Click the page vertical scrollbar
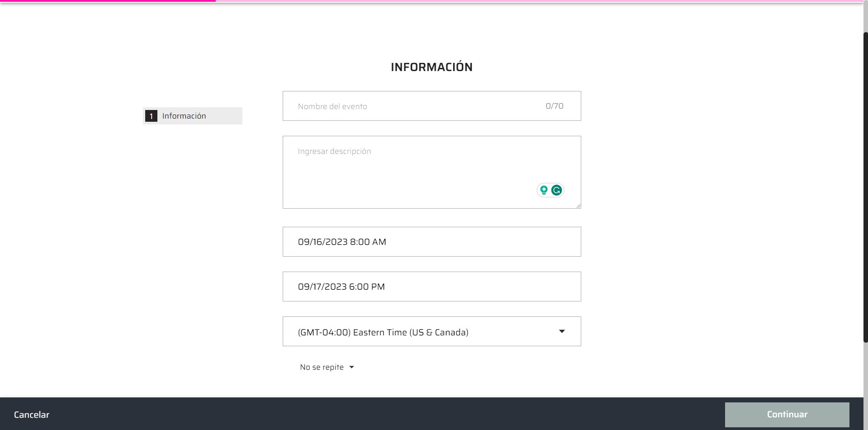 [x=866, y=187]
